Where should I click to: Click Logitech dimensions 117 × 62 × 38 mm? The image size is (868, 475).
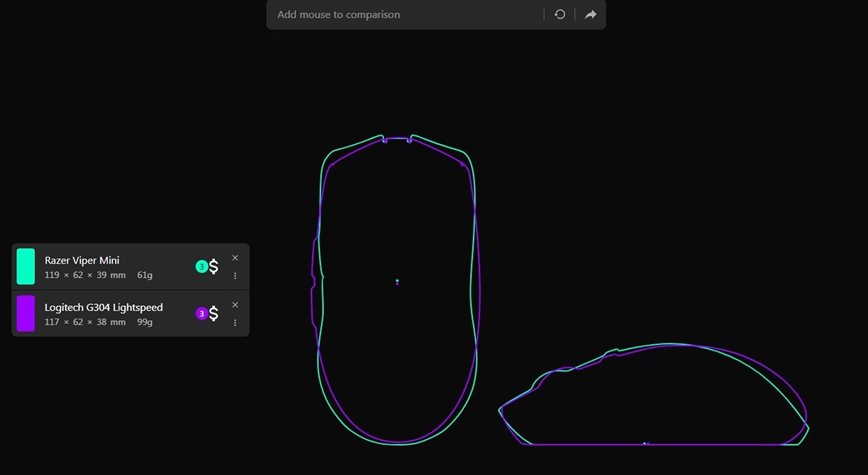(85, 322)
